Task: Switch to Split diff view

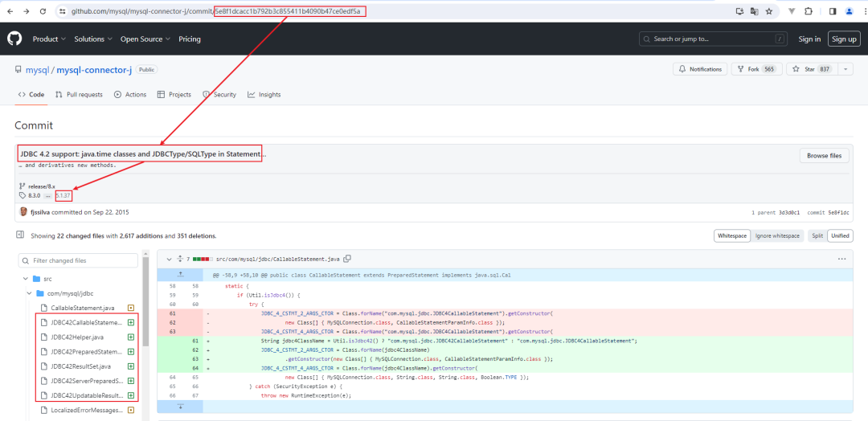Action: click(817, 235)
